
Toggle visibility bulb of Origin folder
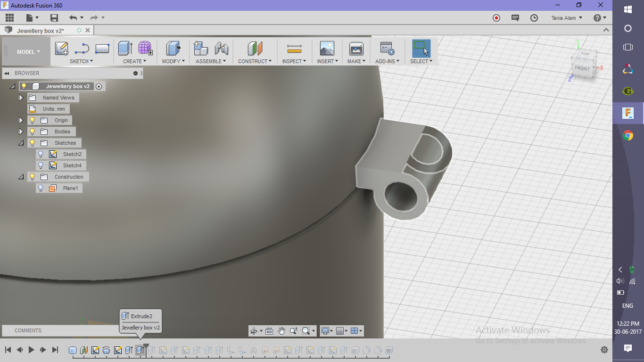click(33, 120)
